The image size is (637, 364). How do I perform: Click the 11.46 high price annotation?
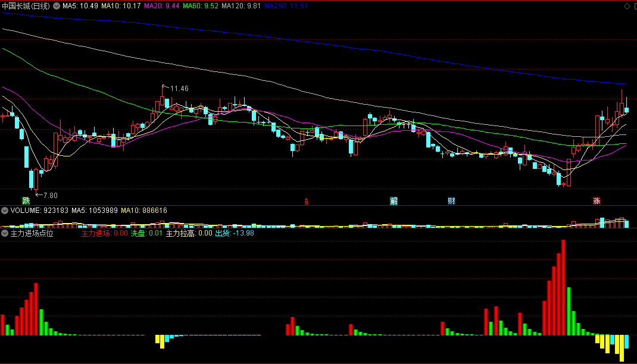tap(179, 89)
